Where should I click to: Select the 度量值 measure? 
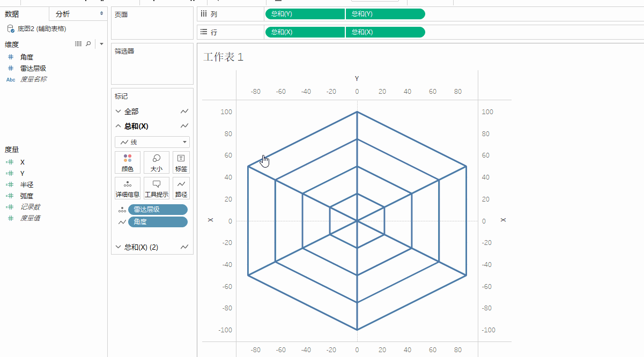(x=30, y=218)
